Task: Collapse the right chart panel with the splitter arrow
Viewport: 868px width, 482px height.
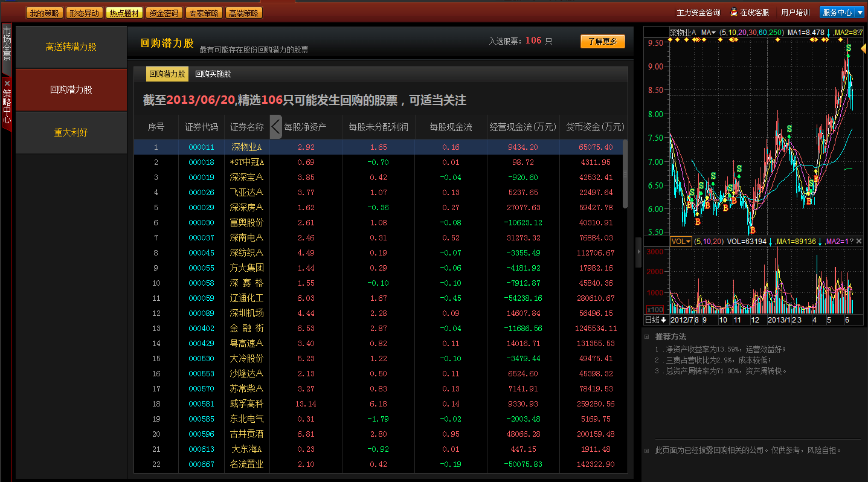Action: pyautogui.click(x=639, y=252)
